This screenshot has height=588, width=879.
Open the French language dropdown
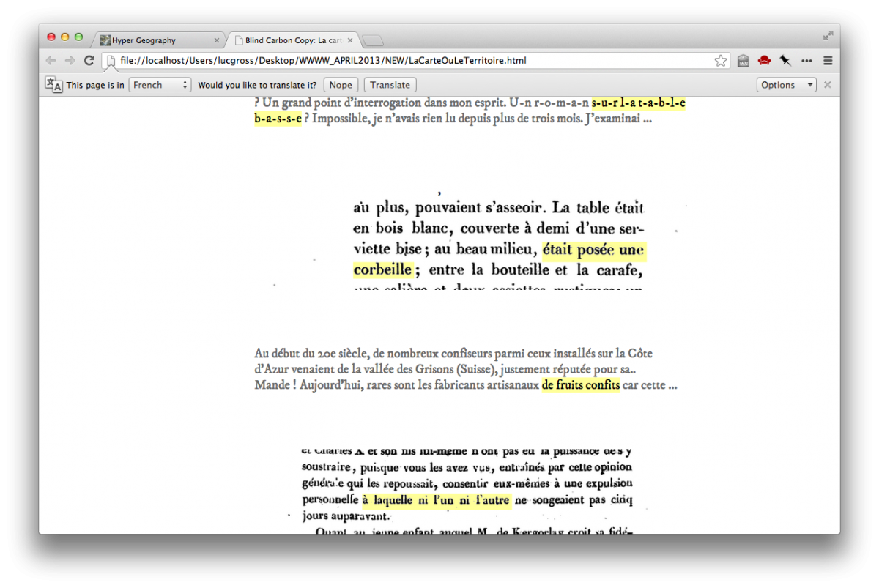(x=160, y=85)
